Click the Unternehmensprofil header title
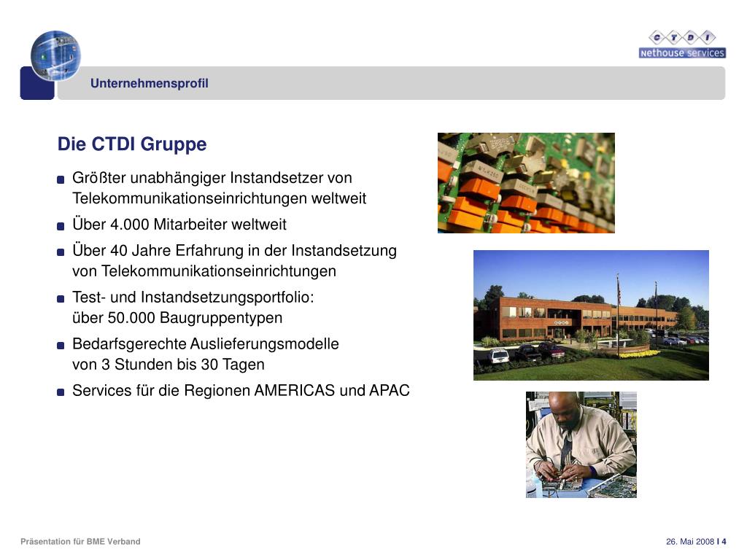 coord(149,83)
